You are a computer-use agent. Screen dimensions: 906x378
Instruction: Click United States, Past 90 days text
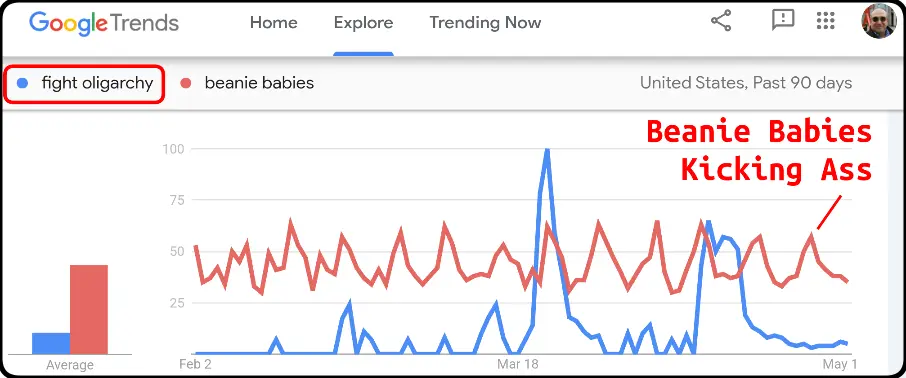pyautogui.click(x=746, y=83)
